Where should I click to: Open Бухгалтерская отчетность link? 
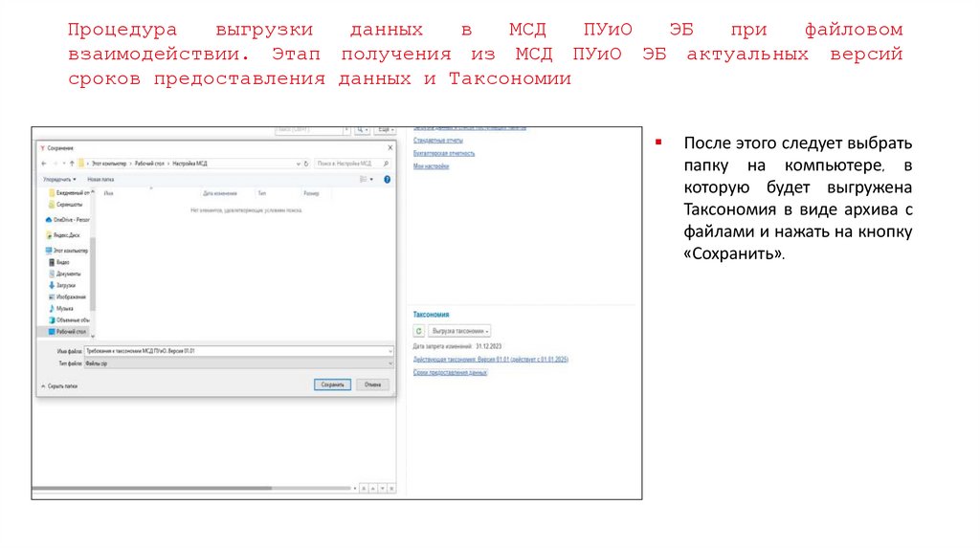(x=444, y=154)
